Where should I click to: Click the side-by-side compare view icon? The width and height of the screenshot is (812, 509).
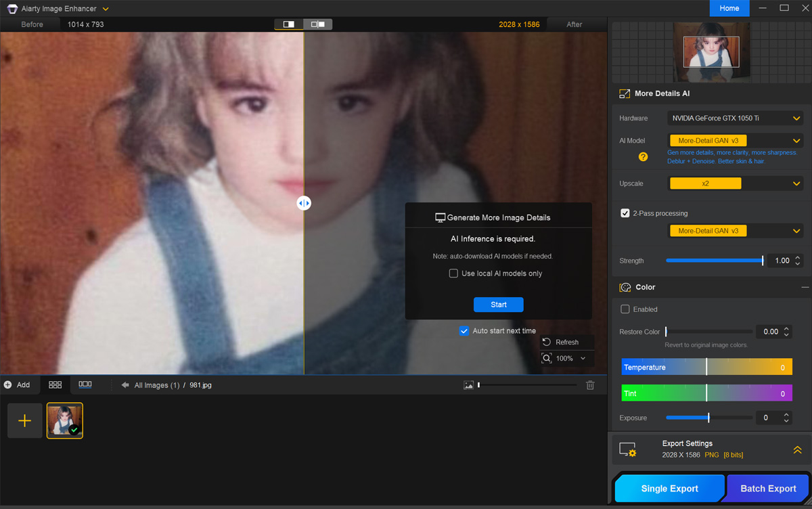[x=317, y=24]
